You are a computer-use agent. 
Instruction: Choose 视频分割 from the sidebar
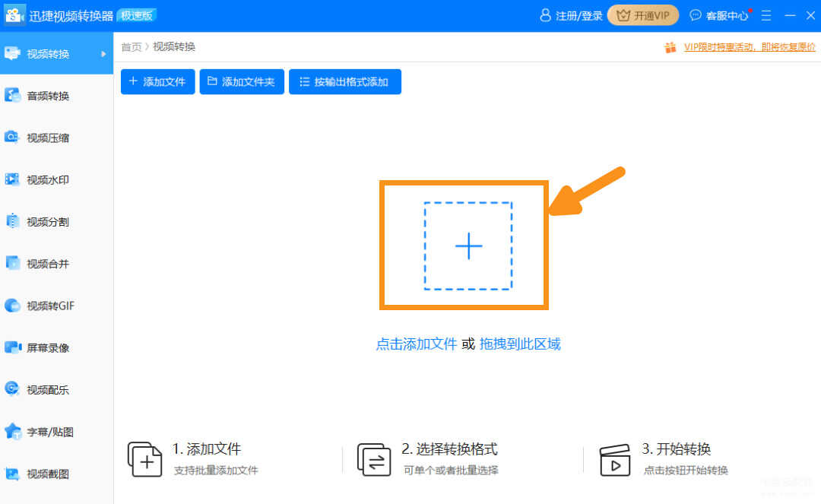[x=56, y=221]
